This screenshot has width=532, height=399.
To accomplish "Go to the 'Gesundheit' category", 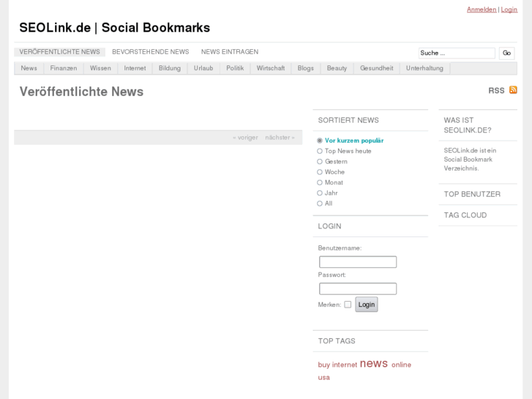I will pyautogui.click(x=377, y=68).
